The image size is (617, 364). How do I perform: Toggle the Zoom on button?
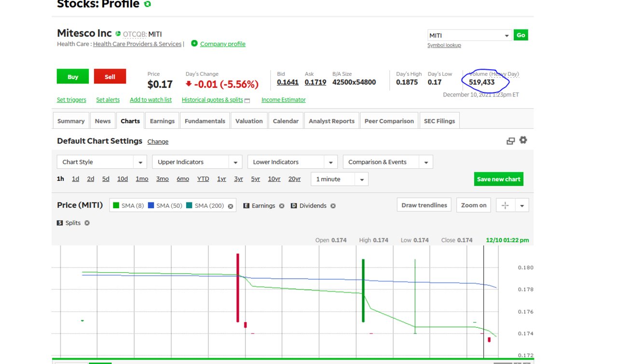point(474,205)
